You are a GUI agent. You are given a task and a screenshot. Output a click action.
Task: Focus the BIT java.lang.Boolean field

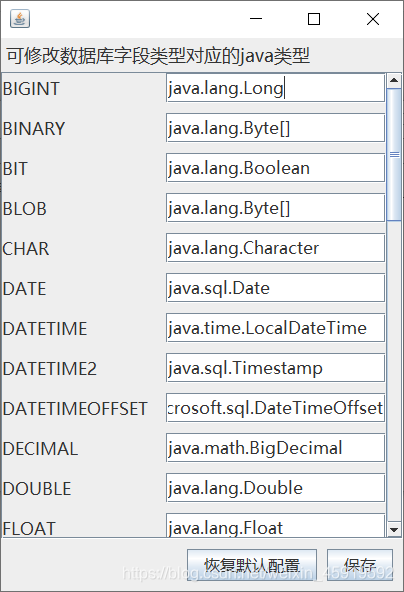(x=275, y=168)
